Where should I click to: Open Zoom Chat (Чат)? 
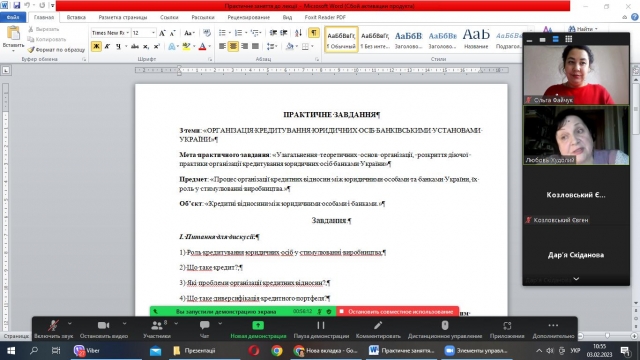pyautogui.click(x=204, y=329)
